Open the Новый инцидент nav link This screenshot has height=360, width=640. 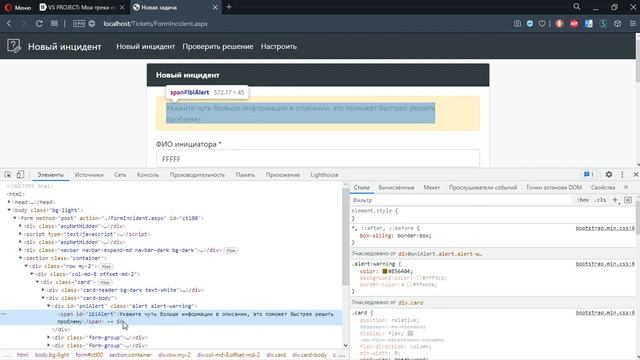[x=146, y=47]
